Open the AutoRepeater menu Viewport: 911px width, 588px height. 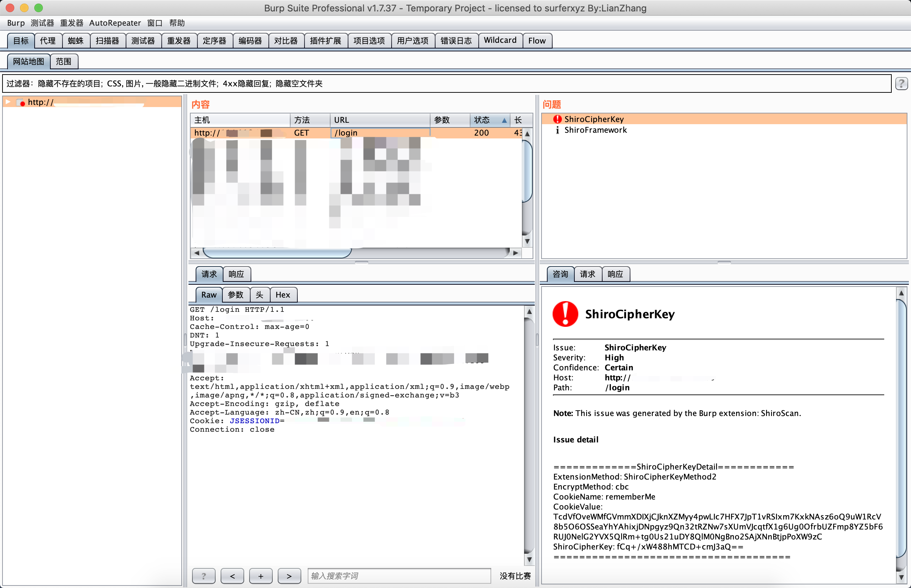(115, 23)
